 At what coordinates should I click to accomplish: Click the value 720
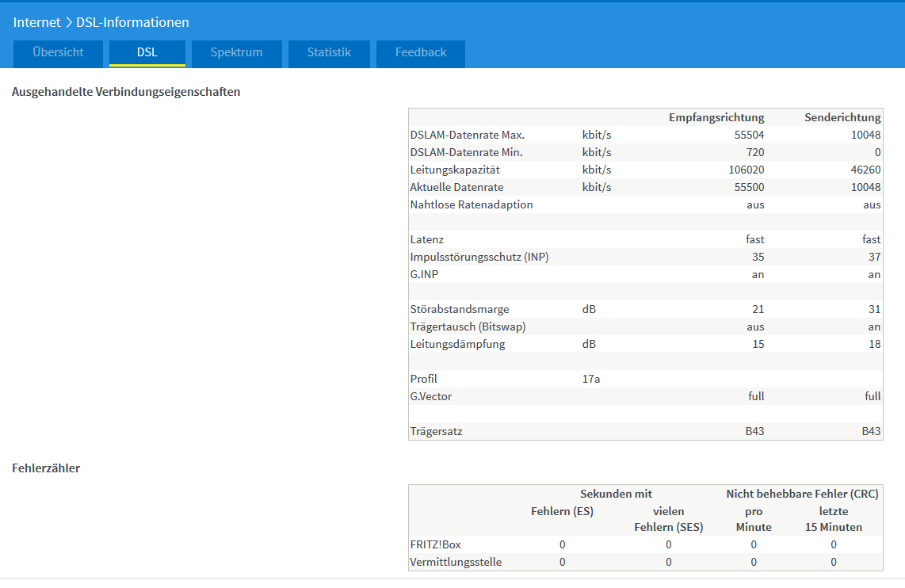click(x=755, y=152)
